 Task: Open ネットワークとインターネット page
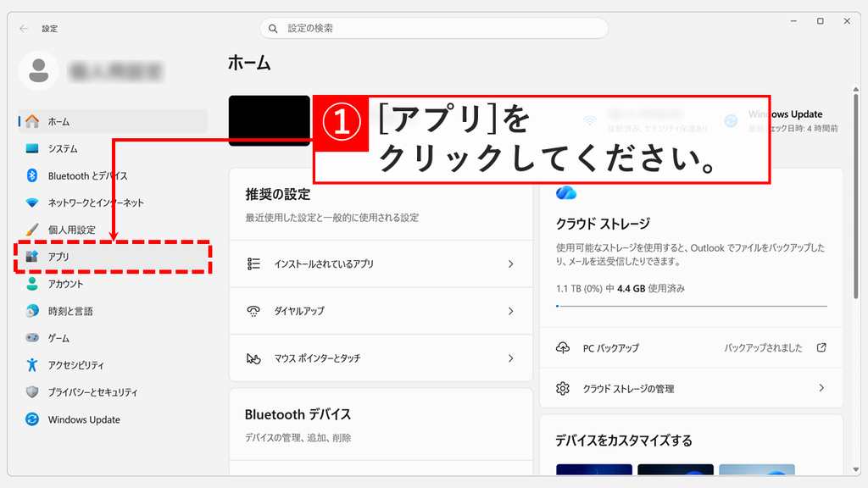113,202
